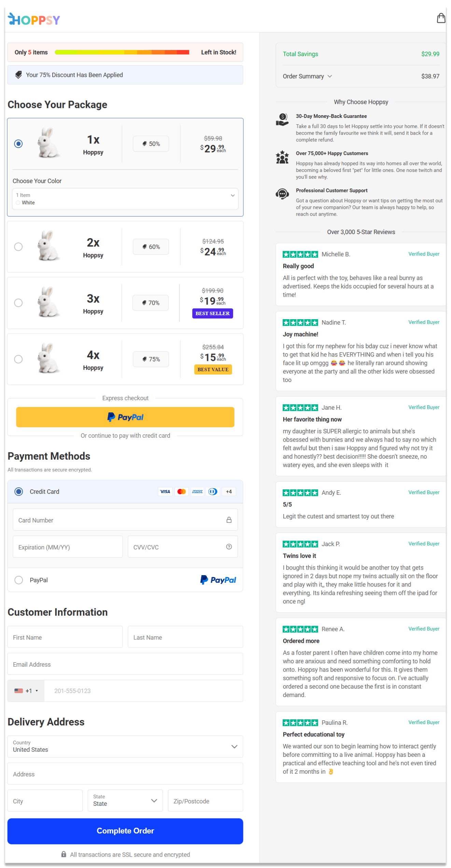The height and width of the screenshot is (868, 451).
Task: Click the +4 additional cards icon
Action: click(228, 491)
